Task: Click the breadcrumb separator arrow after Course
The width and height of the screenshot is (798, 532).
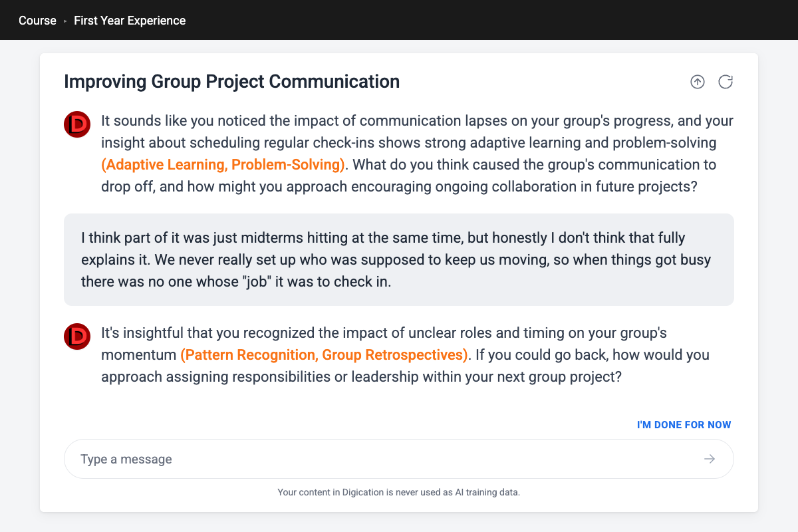Action: click(65, 21)
